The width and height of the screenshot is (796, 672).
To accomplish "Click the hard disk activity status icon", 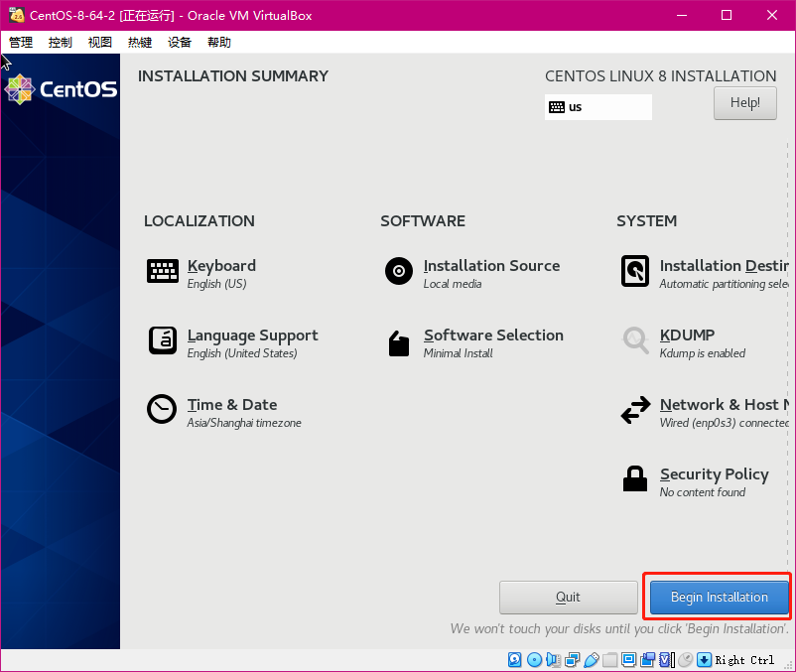I will coord(515,660).
